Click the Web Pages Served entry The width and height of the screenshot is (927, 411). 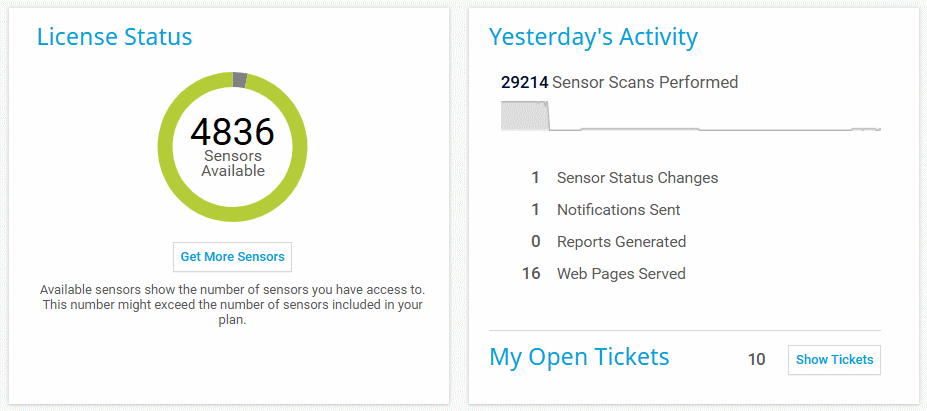[x=621, y=274]
